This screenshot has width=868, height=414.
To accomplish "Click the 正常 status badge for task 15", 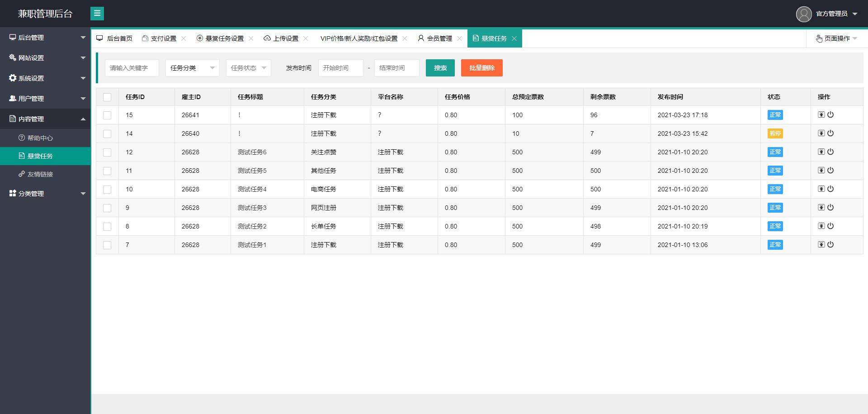I will [x=775, y=115].
